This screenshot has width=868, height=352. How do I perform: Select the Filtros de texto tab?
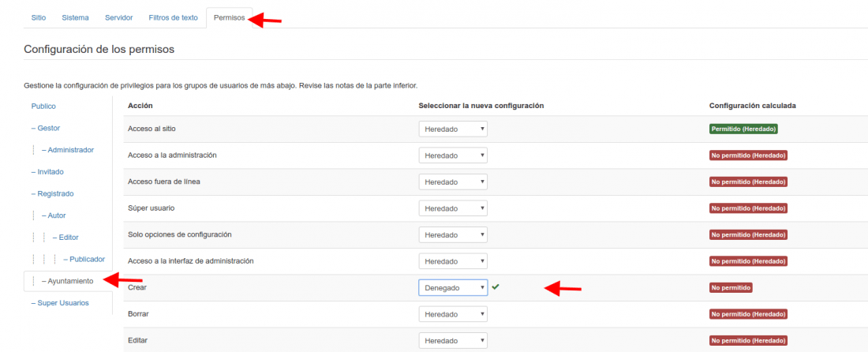click(174, 17)
